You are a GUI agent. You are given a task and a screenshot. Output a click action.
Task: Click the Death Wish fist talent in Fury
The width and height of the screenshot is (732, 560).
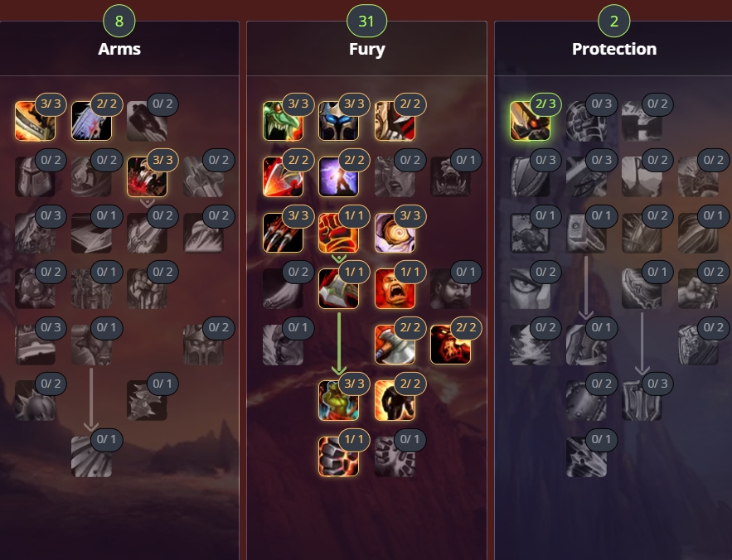click(x=338, y=233)
